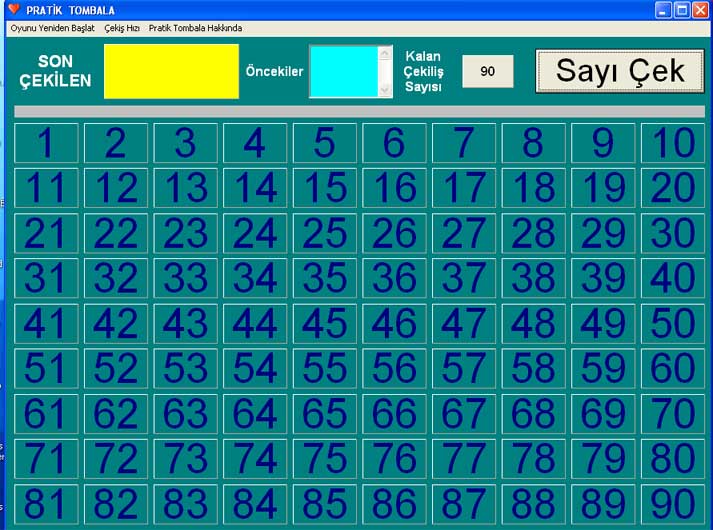Image resolution: width=713 pixels, height=530 pixels.
Task: Click the yellow Son Çekilen display box
Action: click(171, 71)
